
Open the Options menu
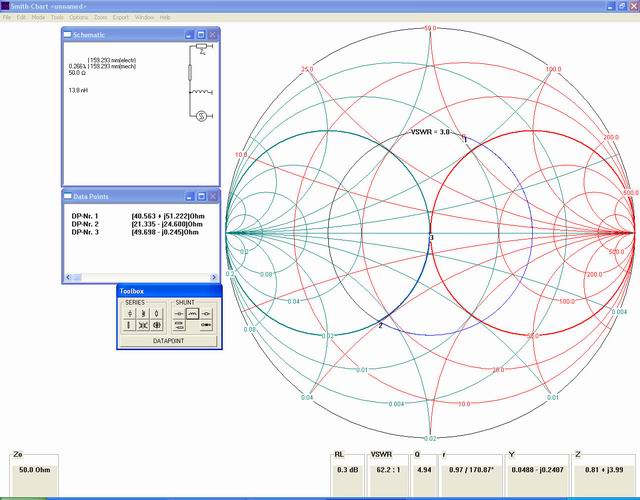click(79, 18)
